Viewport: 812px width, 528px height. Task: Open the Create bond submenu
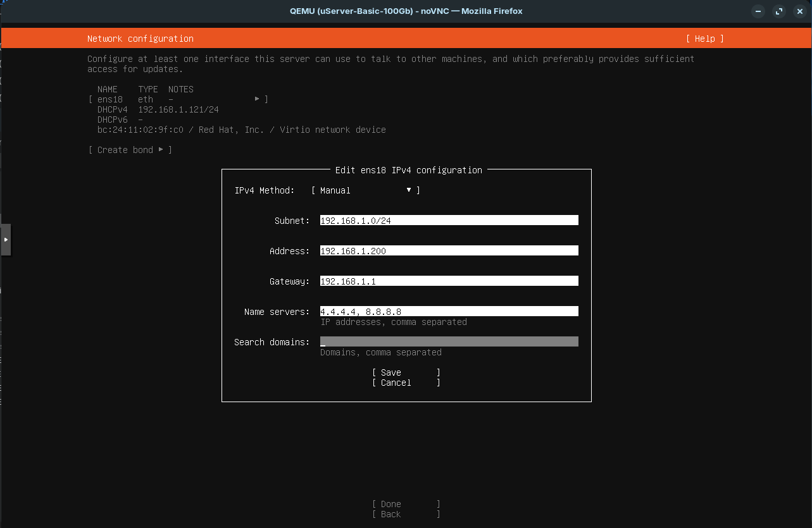coord(130,150)
